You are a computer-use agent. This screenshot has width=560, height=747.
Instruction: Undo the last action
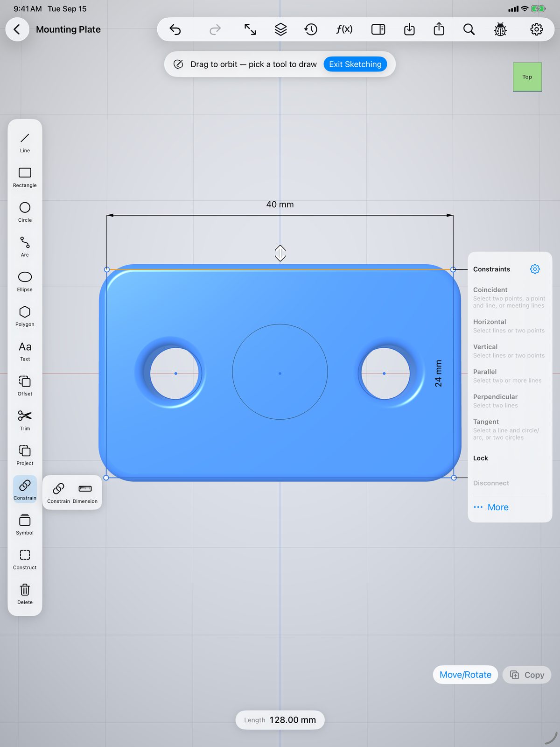point(175,29)
